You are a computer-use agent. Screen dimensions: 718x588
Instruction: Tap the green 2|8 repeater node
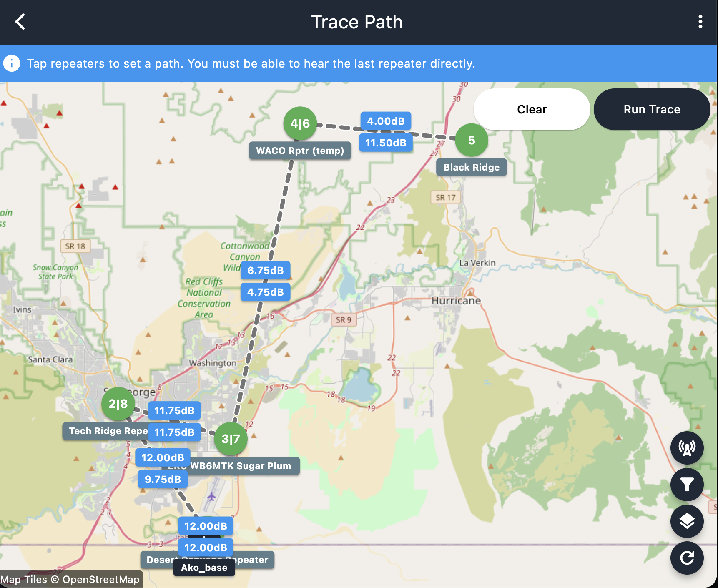click(x=118, y=404)
